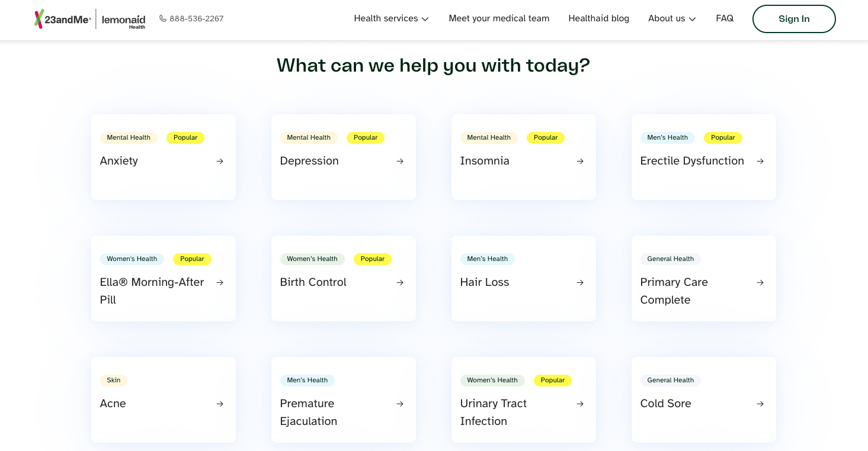Click the arrow on the Urinary Tract Infection card

(x=579, y=404)
